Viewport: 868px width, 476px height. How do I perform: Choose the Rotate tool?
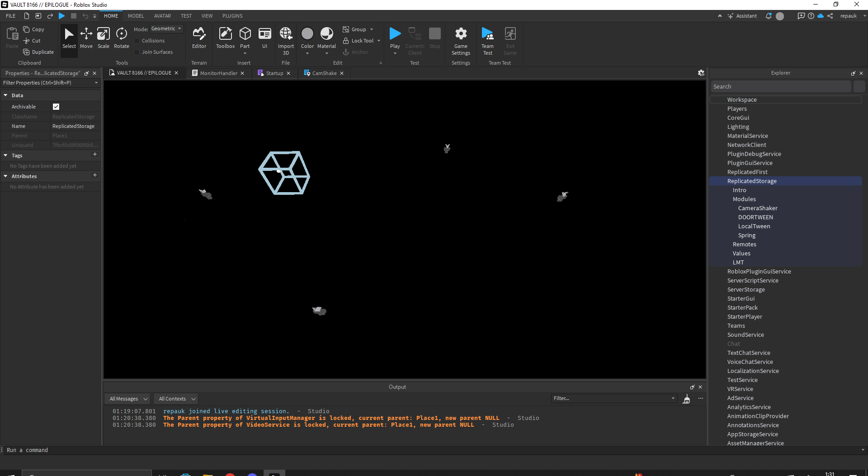pyautogui.click(x=121, y=38)
